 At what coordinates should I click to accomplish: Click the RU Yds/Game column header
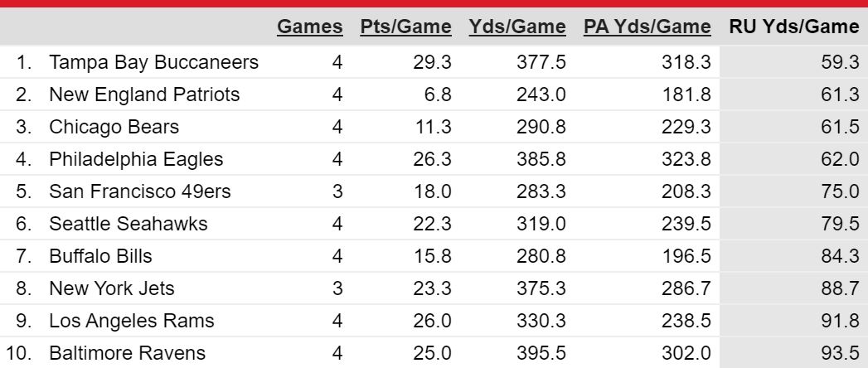point(794,27)
